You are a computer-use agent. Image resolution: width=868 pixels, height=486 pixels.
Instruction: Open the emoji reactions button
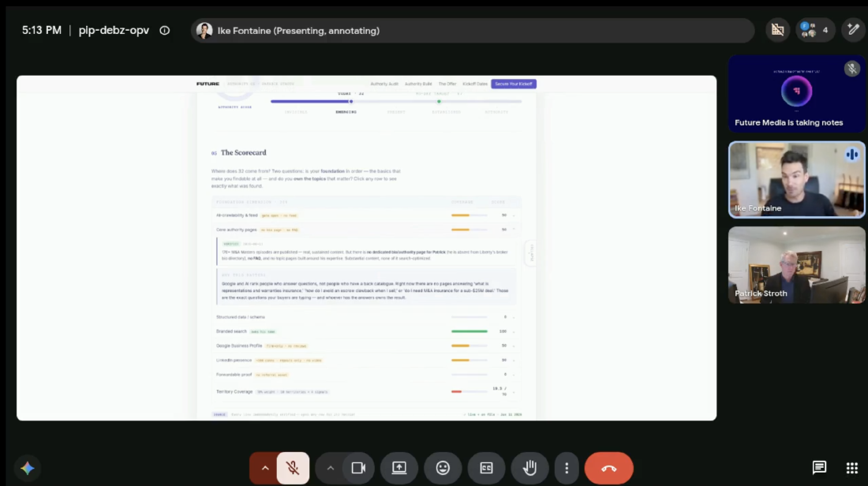443,469
